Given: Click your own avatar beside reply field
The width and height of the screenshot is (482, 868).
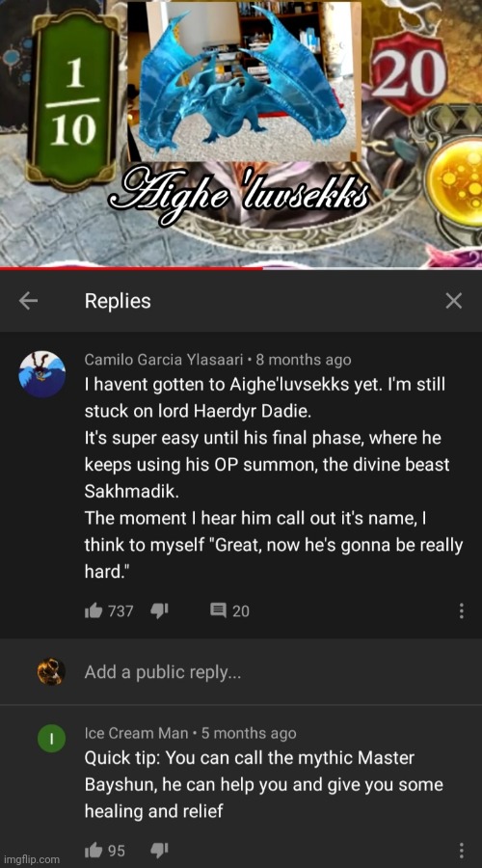Looking at the screenshot, I should (x=51, y=672).
